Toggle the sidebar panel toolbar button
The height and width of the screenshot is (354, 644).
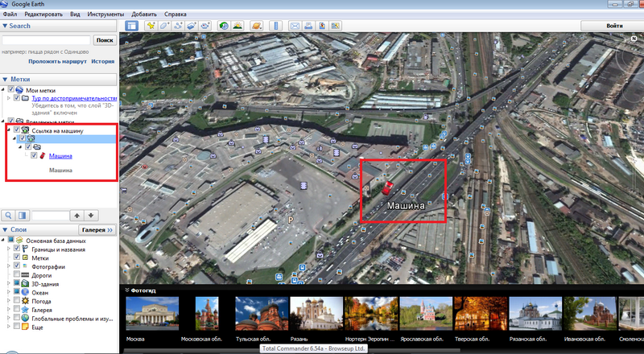pos(131,27)
